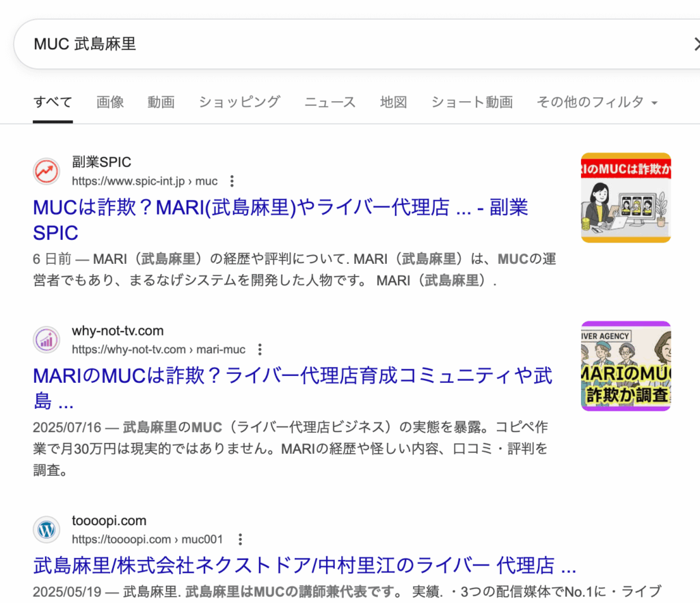Open the MUCは詐欺？MARI(武島麻里) result title
The height and width of the screenshot is (603, 700).
pyautogui.click(x=280, y=220)
